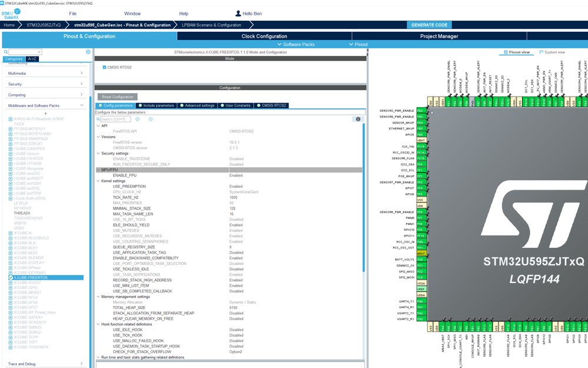588x368 pixels.
Task: Open the Help menu
Action: pos(184,14)
